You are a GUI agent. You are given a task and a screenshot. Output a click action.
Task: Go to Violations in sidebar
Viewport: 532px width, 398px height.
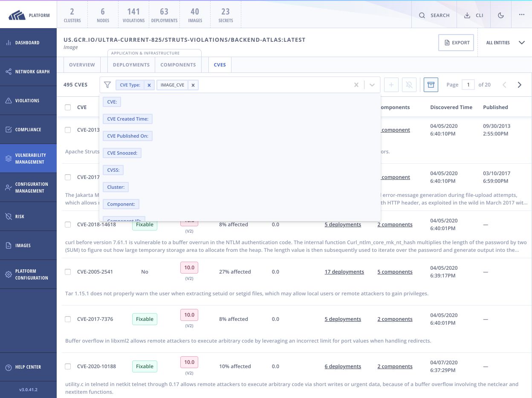pyautogui.click(x=28, y=101)
